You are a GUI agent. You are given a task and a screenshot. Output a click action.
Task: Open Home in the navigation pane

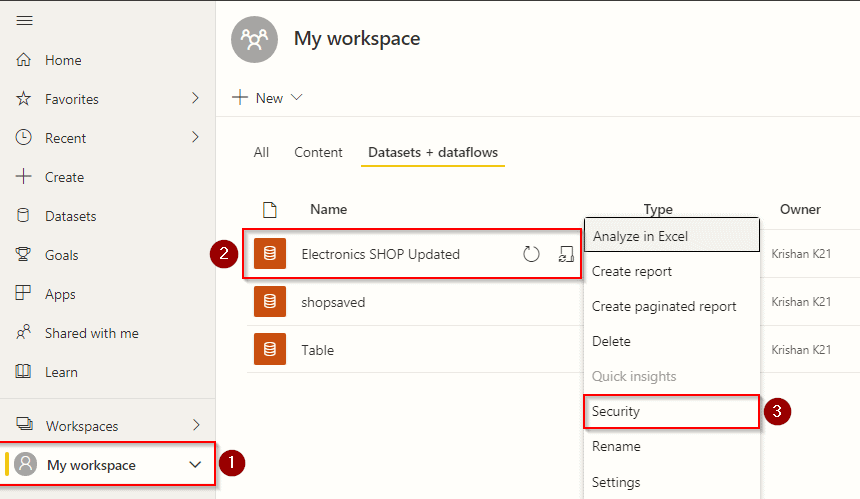click(63, 60)
